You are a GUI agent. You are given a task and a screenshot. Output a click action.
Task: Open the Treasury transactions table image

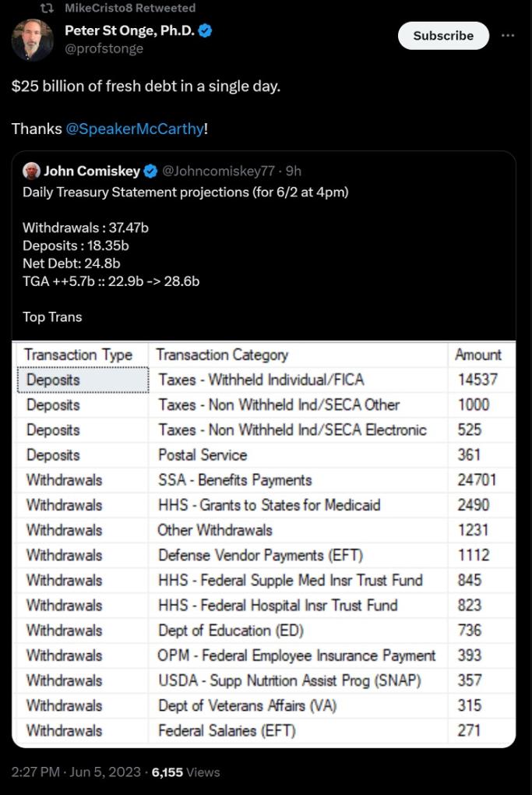(263, 544)
